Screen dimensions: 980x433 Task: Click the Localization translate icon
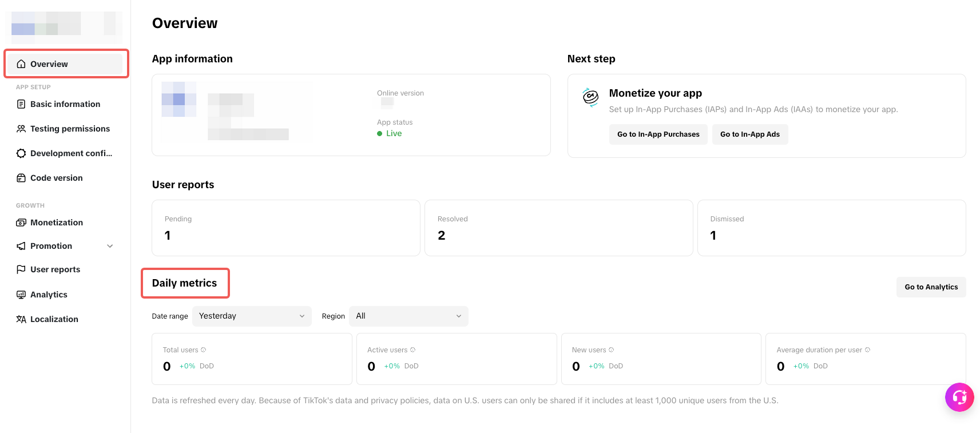pos(21,319)
